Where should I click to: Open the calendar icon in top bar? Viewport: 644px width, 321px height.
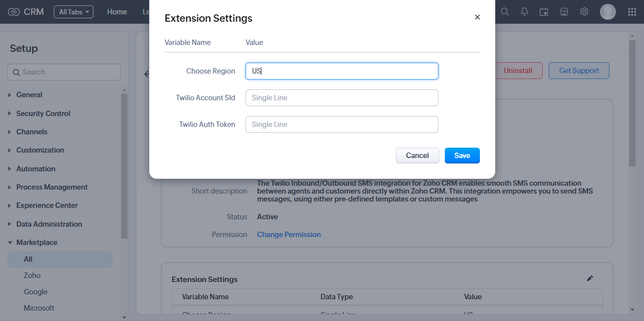(544, 11)
